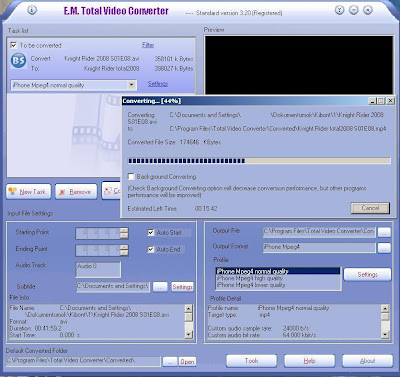This screenshot has height=377, width=400.
Task: Browse for the Output File location
Action: point(384,232)
